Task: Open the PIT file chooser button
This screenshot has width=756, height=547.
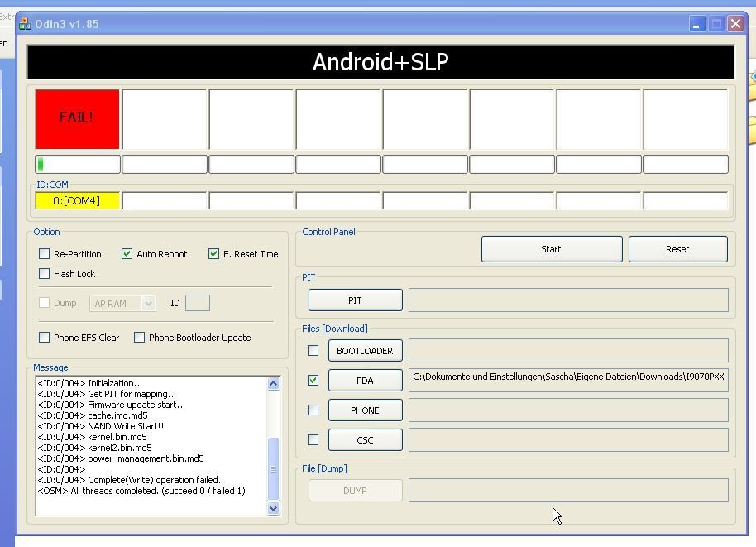Action: pos(356,300)
